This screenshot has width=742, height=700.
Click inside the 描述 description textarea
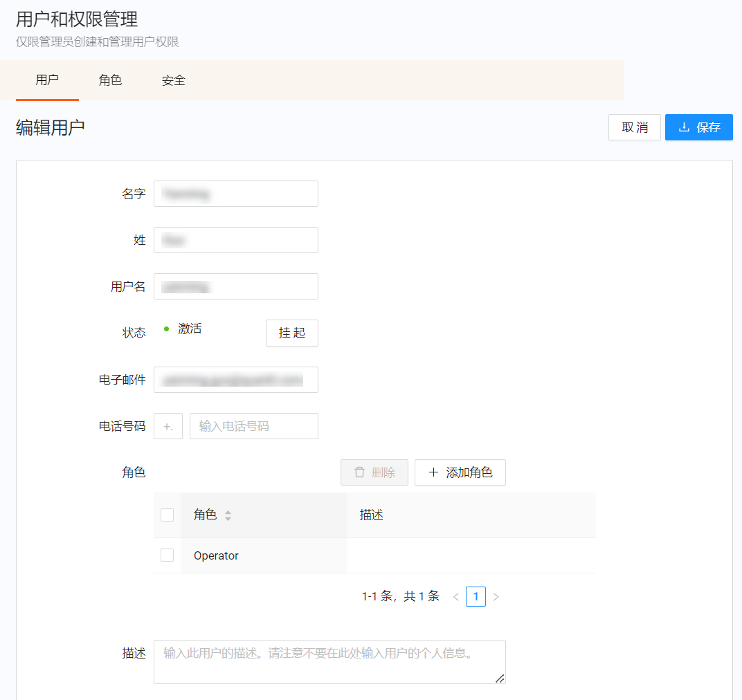pos(329,657)
